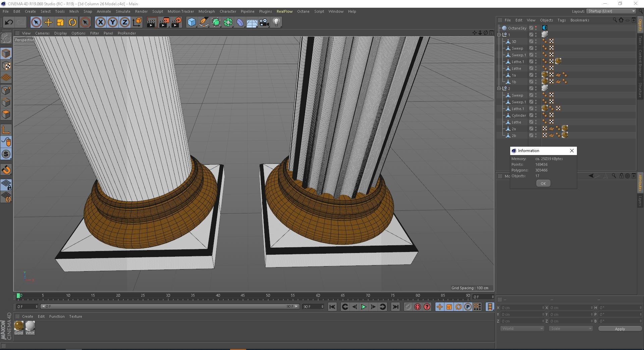Select the Rotate tool
644x350 pixels.
click(72, 22)
